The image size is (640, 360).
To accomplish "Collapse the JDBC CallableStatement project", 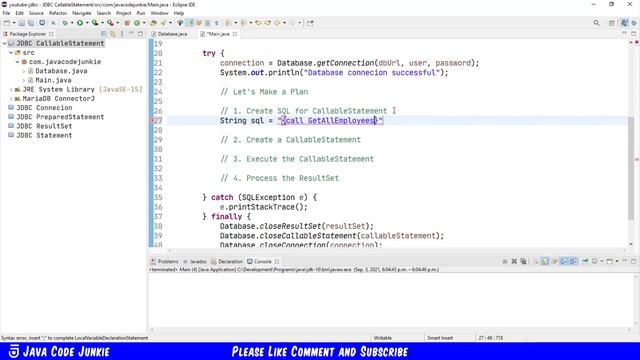I will coord(4,43).
